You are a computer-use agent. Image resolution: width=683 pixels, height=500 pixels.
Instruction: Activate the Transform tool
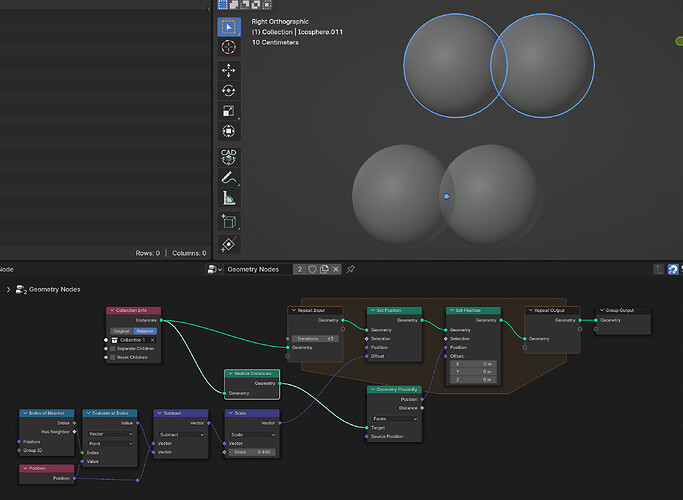point(229,131)
